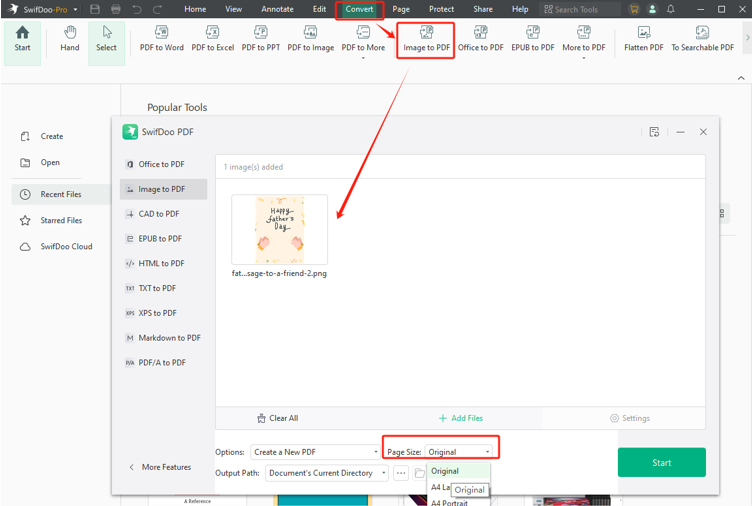The height and width of the screenshot is (506, 752).
Task: Select CAD to PDF in dialog list
Action: coord(163,214)
